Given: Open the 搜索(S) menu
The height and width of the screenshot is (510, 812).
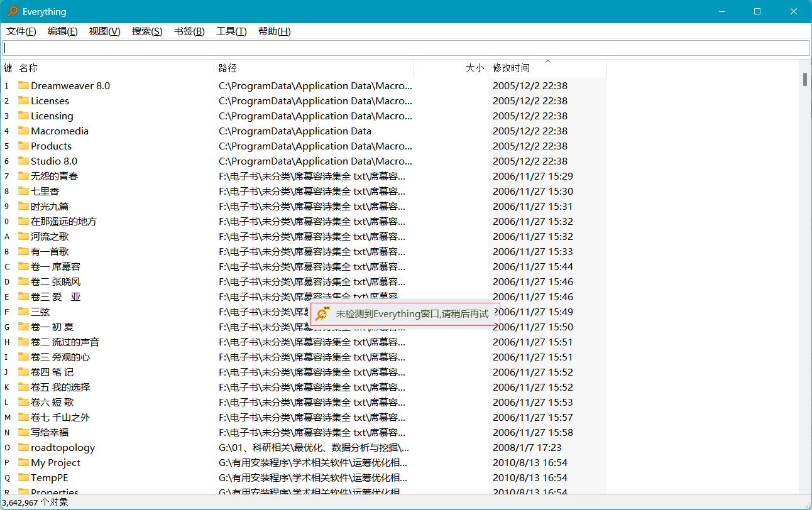Looking at the screenshot, I should tap(147, 31).
